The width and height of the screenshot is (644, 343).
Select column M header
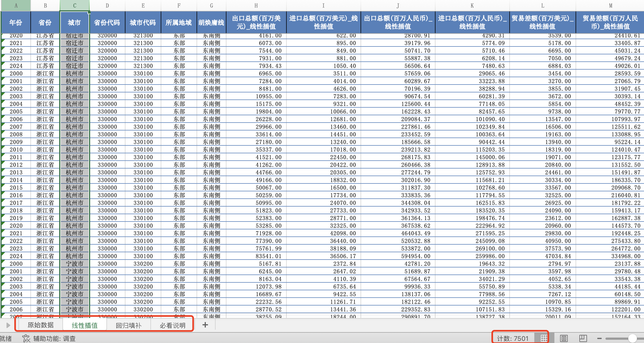[x=610, y=5]
